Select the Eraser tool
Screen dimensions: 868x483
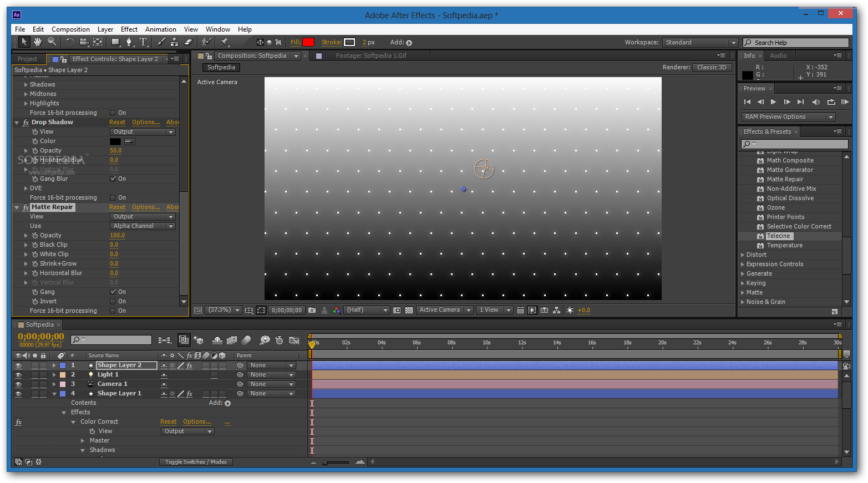tap(189, 42)
